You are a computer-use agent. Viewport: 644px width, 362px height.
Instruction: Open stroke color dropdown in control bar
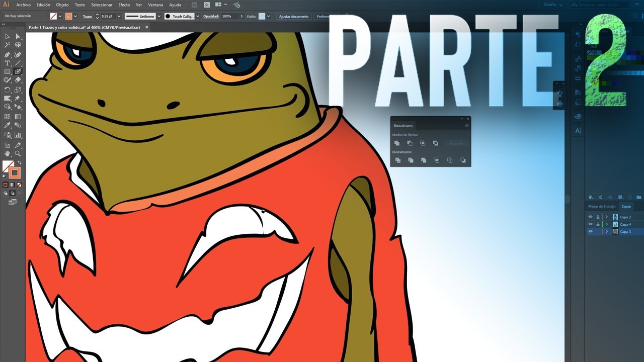pos(75,16)
